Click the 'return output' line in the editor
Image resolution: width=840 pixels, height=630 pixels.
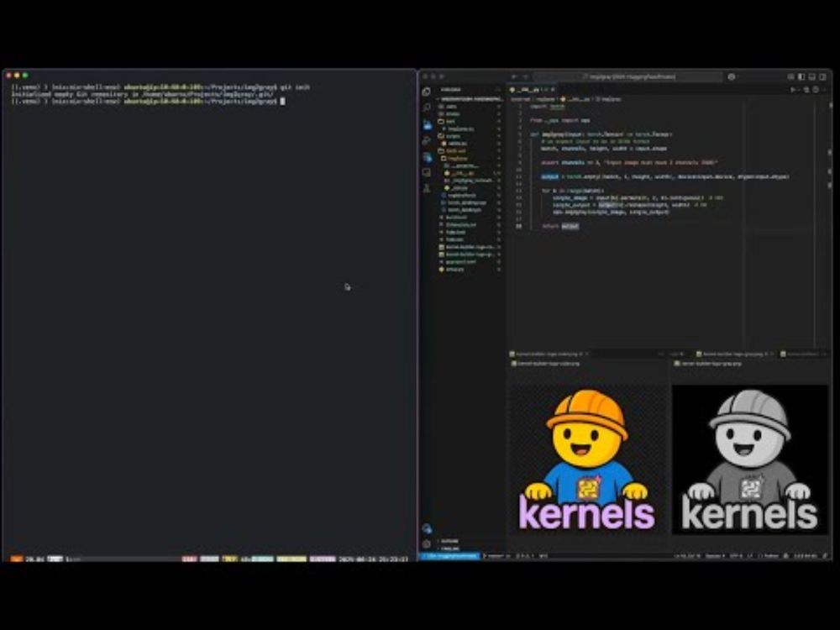click(x=560, y=226)
